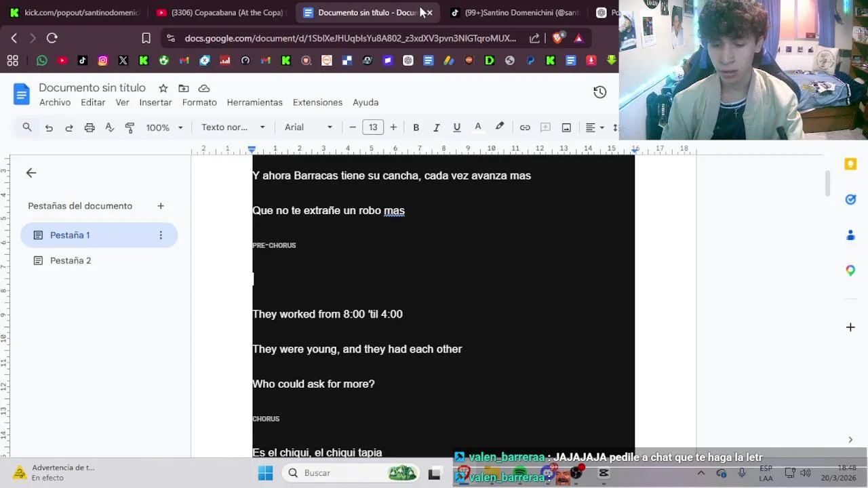Open the Archivo menu
Image resolution: width=868 pixels, height=488 pixels.
pos(55,102)
